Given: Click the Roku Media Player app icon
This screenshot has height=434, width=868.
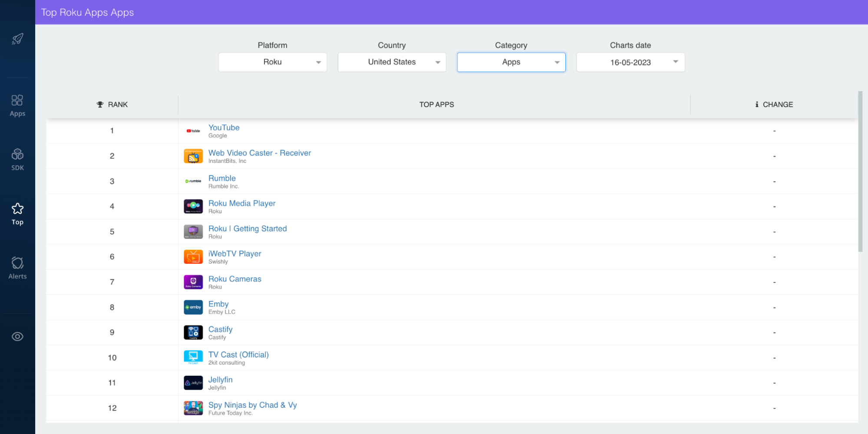Looking at the screenshot, I should [193, 206].
